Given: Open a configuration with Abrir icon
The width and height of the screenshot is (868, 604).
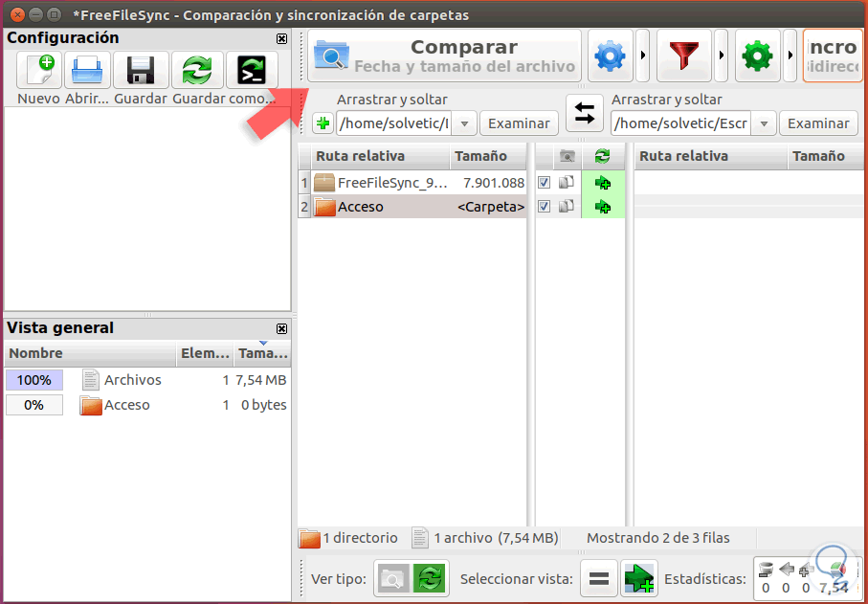Looking at the screenshot, I should (x=87, y=70).
